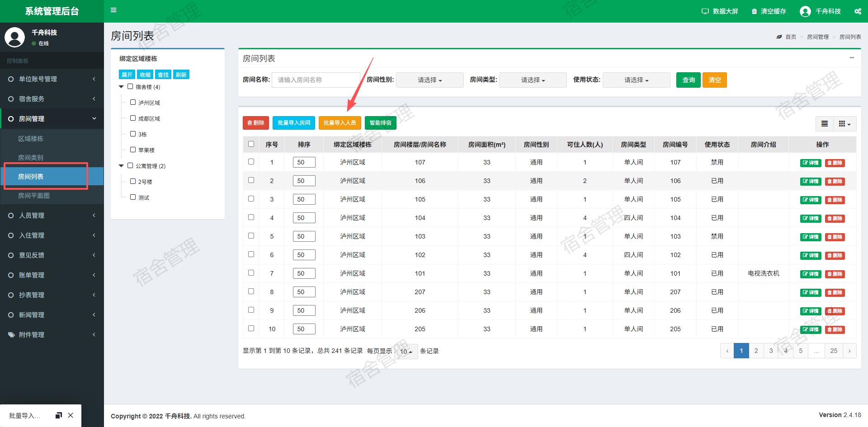Tick the 泸州区域 tree checkbox
868x427 pixels.
133,102
